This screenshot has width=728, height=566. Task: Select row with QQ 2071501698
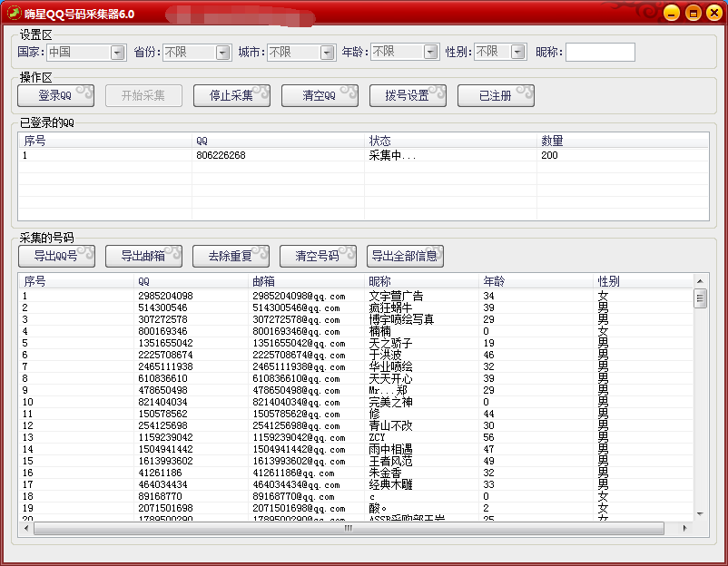point(165,509)
